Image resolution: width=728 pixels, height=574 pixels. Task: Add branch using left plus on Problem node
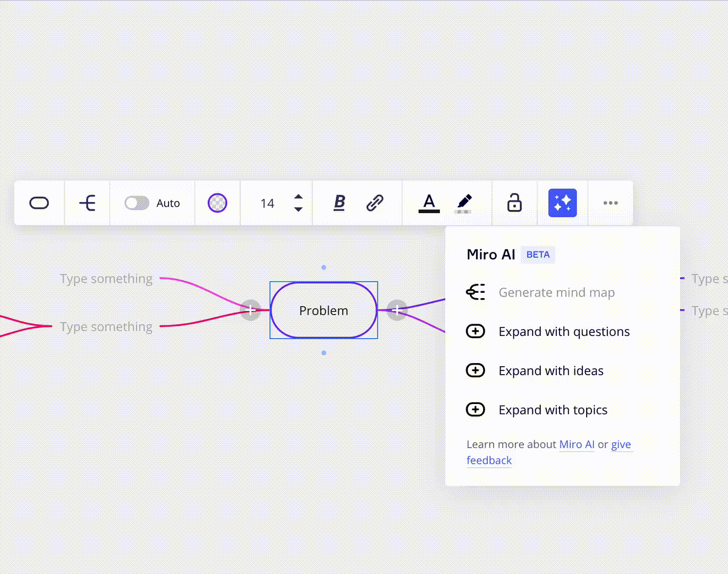click(x=250, y=310)
